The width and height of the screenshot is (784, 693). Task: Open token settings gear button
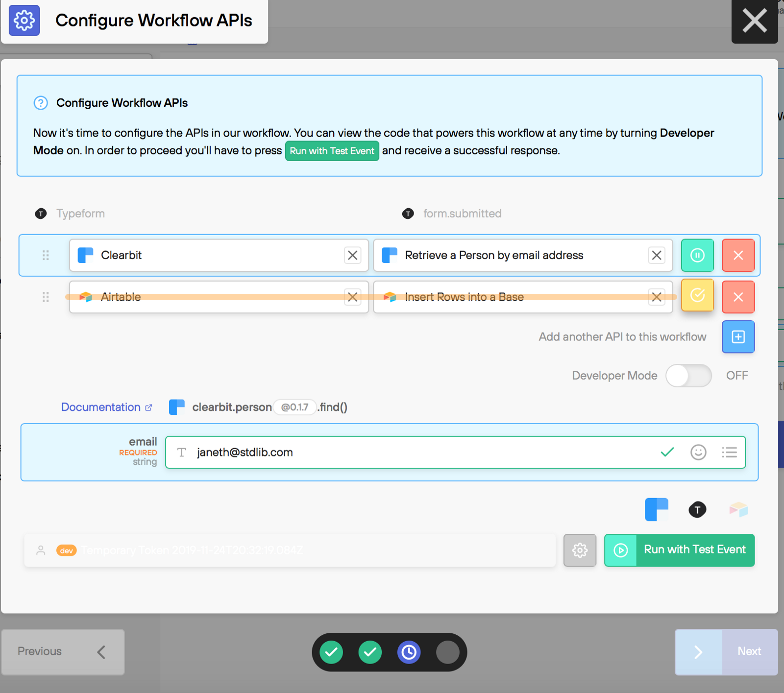580,550
